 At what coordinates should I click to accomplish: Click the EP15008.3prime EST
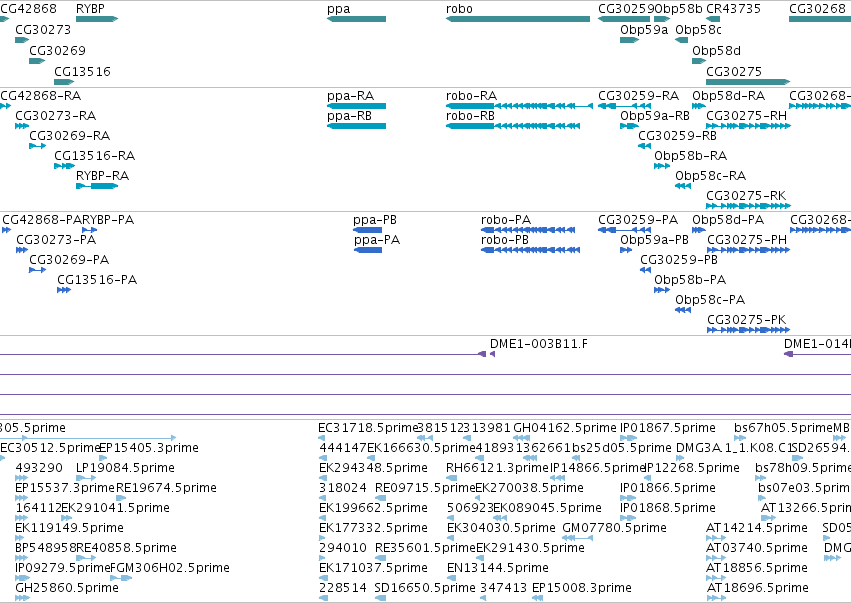537,598
